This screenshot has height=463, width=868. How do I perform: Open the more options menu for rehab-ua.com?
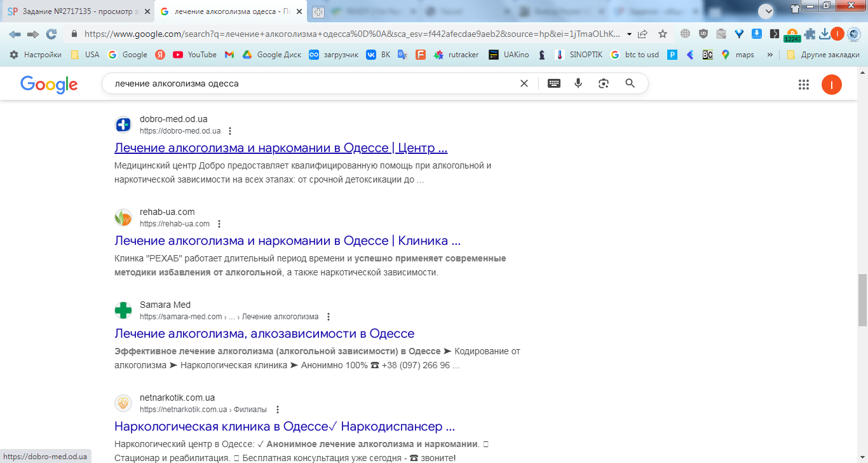point(219,224)
